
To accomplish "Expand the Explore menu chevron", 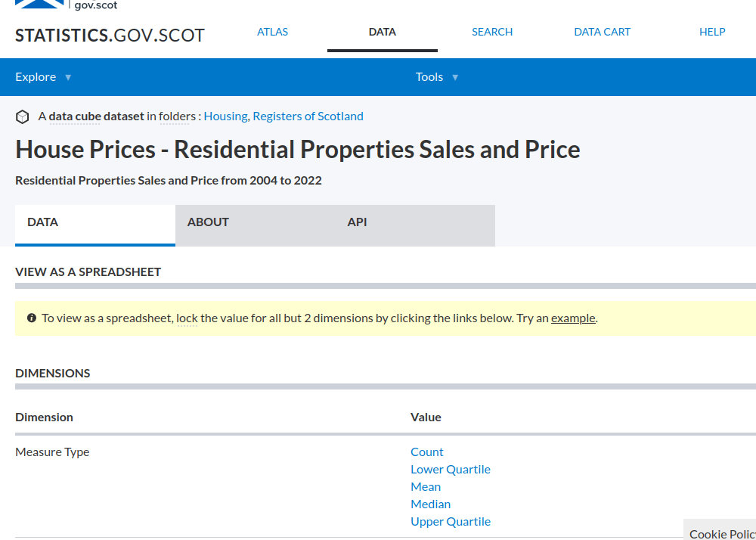I will [67, 77].
